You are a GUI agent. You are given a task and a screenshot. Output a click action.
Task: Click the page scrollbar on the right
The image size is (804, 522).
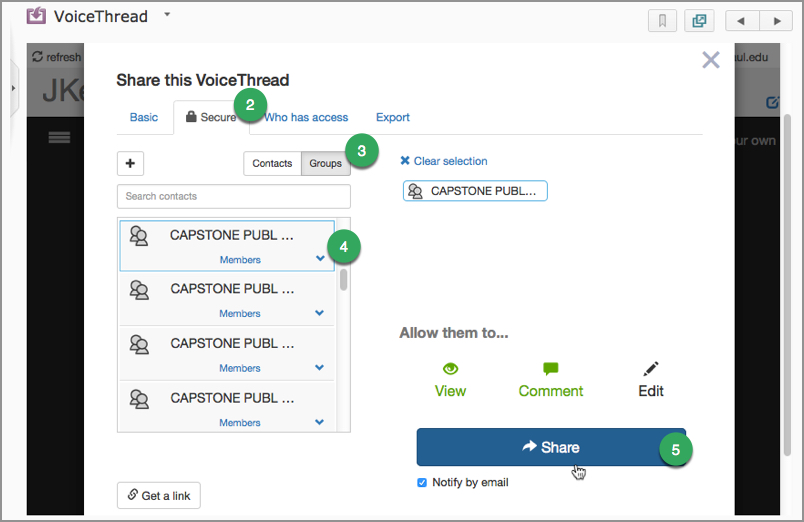coord(788,285)
